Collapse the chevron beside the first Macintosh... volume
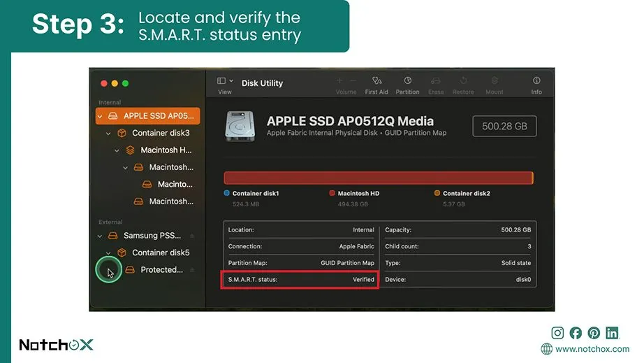Screen dimensions: 644x363 (126, 168)
